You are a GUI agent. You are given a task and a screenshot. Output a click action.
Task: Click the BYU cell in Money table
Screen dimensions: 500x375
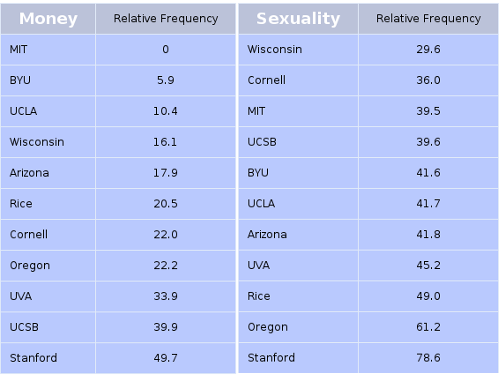[48, 80]
